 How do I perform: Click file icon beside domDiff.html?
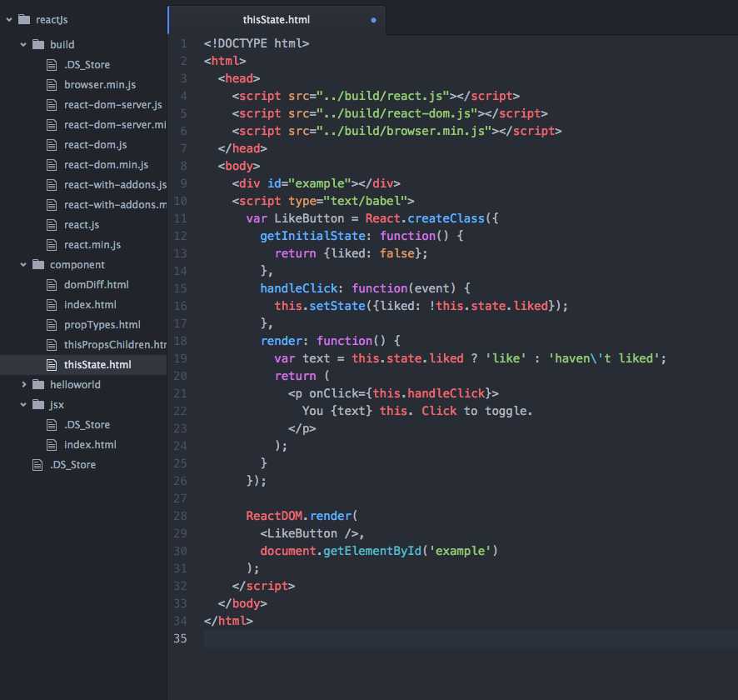52,285
